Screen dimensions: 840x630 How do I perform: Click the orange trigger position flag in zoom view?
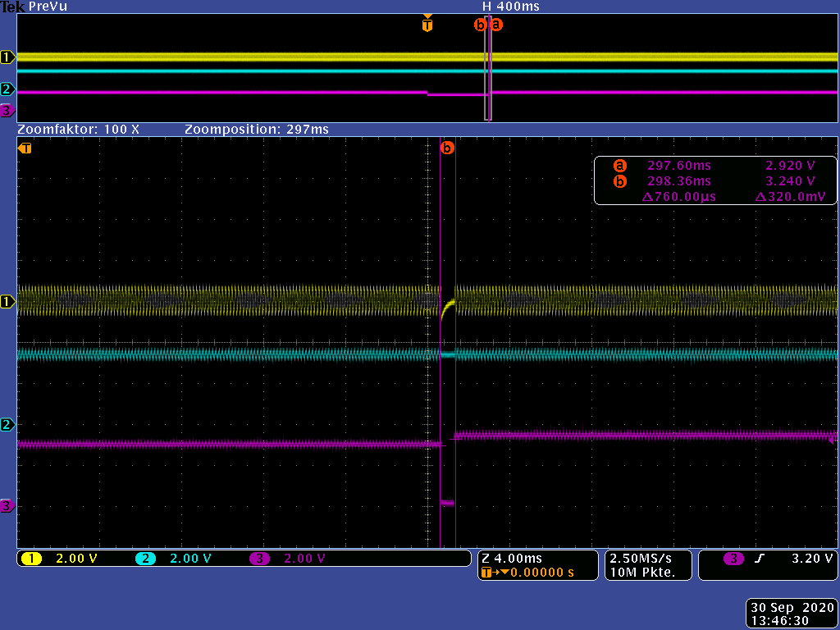pos(25,148)
